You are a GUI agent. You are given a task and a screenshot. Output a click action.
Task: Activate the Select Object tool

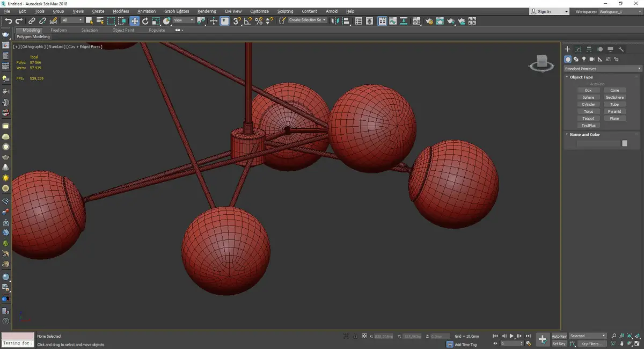pos(89,21)
